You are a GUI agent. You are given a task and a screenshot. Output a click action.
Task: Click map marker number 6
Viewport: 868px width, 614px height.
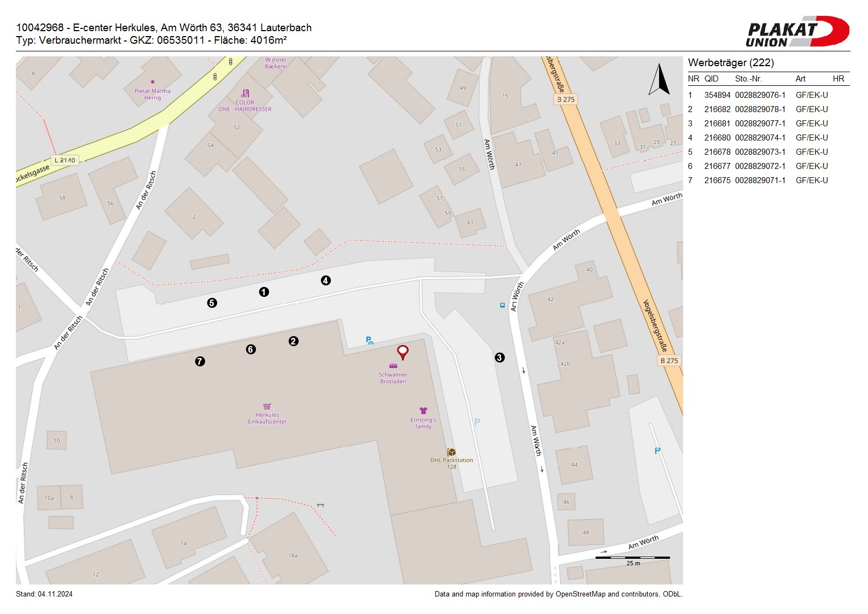coord(251,349)
